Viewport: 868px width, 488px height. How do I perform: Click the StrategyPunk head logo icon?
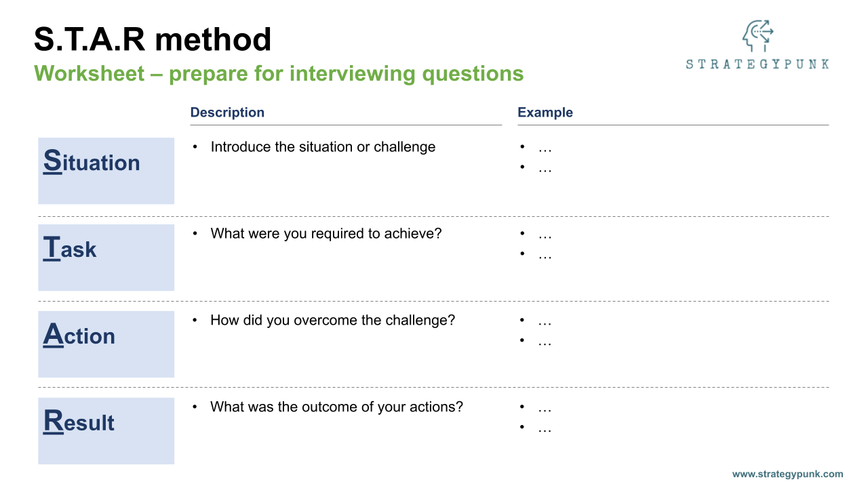[x=757, y=36]
